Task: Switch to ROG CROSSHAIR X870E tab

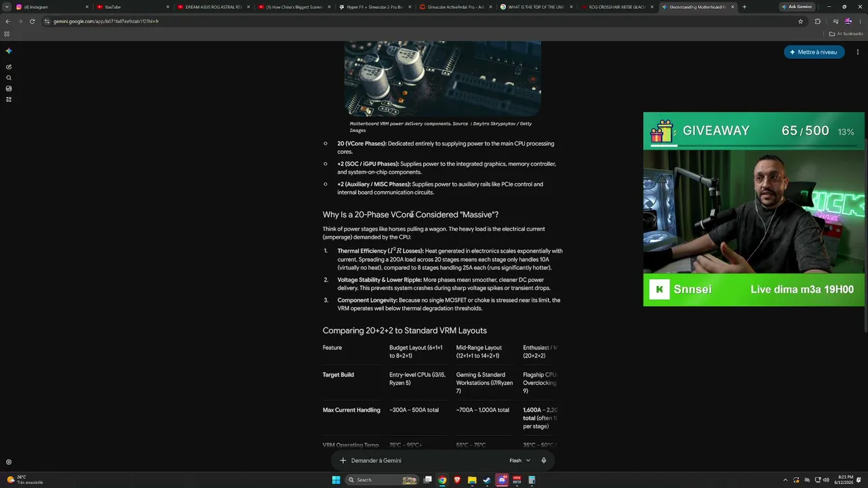Action: point(616,7)
